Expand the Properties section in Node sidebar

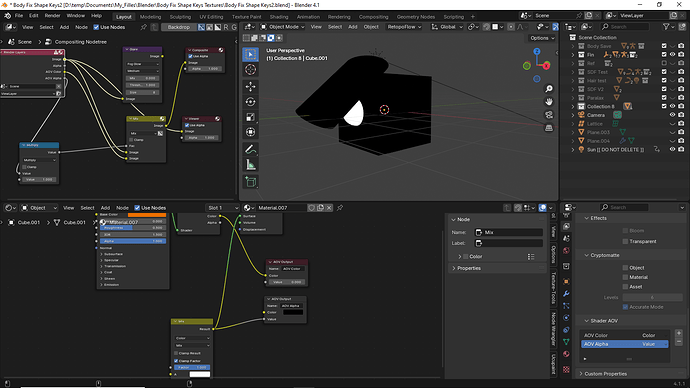click(x=454, y=268)
